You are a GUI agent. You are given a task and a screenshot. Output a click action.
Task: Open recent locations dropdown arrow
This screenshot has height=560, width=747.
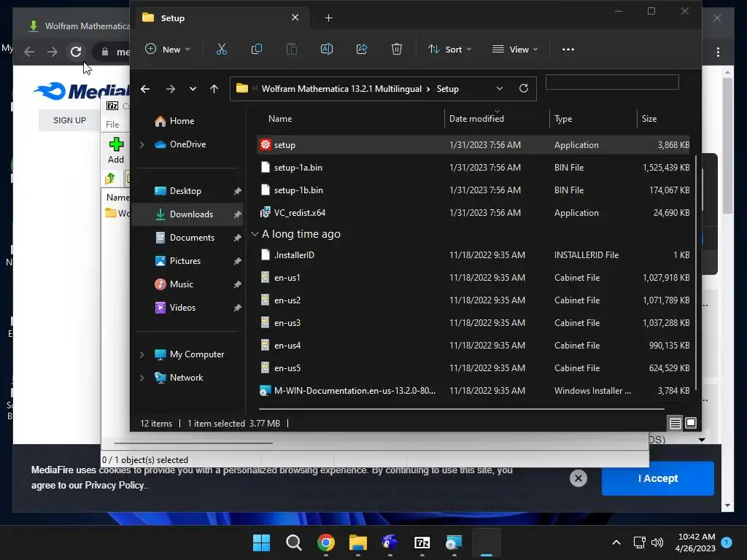pyautogui.click(x=193, y=89)
